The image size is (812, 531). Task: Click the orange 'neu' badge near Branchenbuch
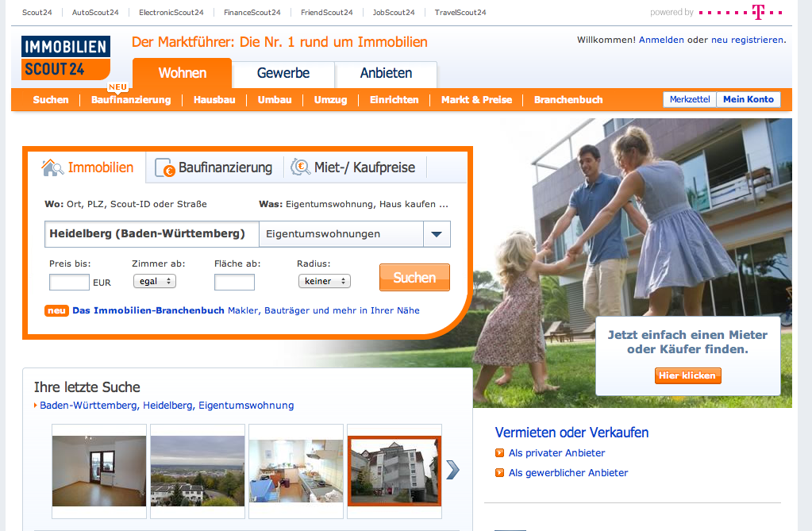[x=56, y=310]
